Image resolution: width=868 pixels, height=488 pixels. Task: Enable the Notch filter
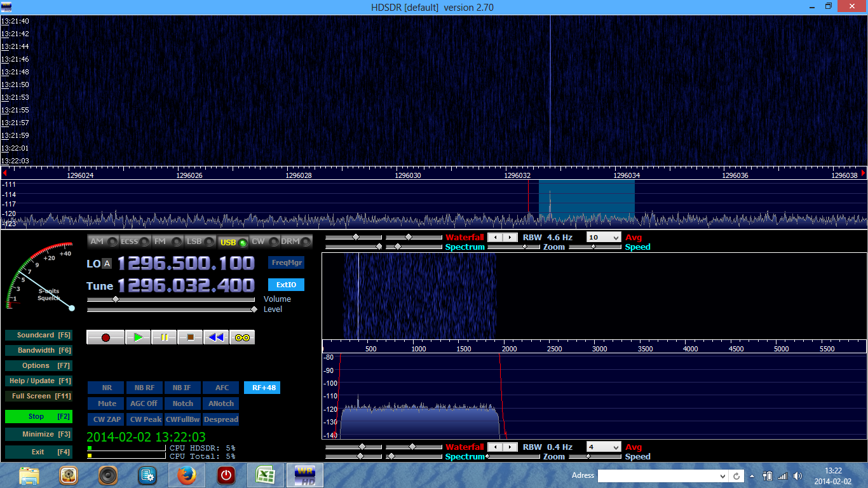(182, 403)
